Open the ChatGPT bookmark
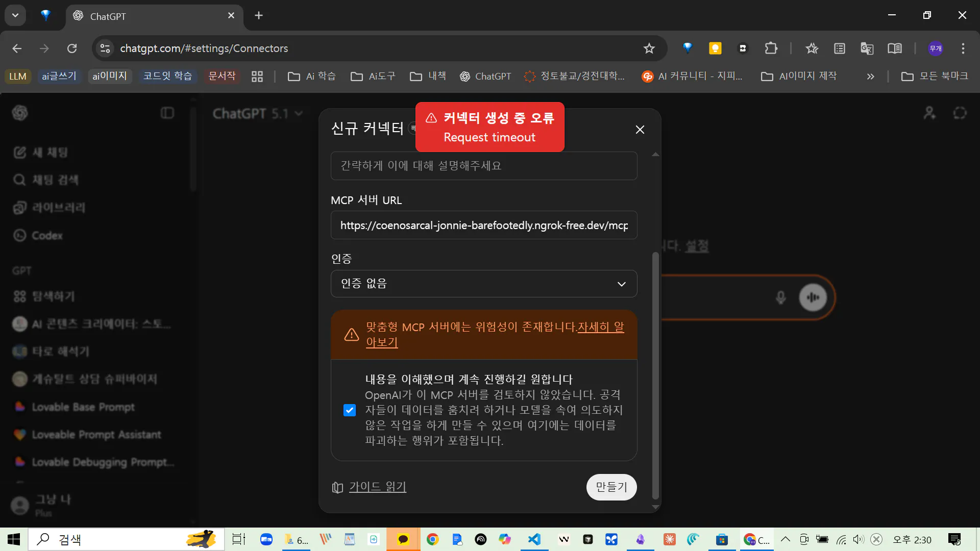This screenshot has width=980, height=551. [485, 76]
